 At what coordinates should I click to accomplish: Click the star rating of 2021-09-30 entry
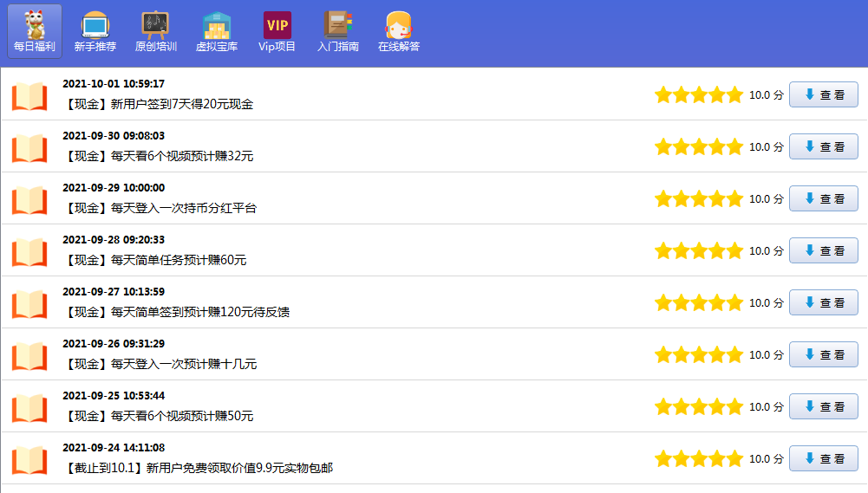pos(699,146)
